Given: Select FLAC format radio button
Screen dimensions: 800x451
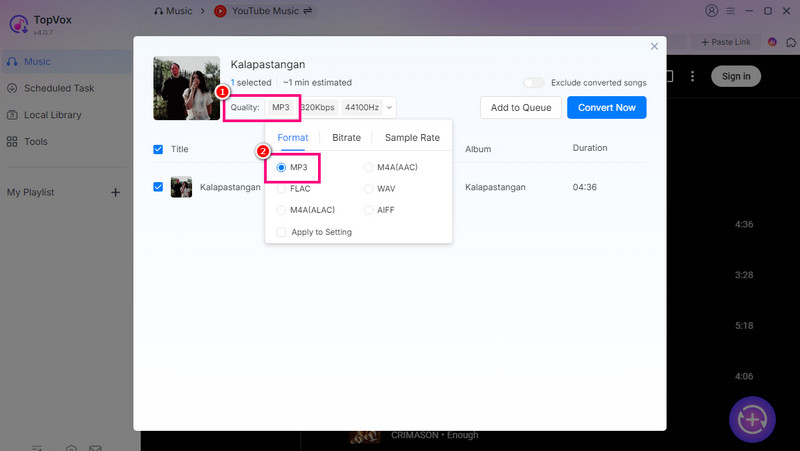Looking at the screenshot, I should [x=281, y=189].
